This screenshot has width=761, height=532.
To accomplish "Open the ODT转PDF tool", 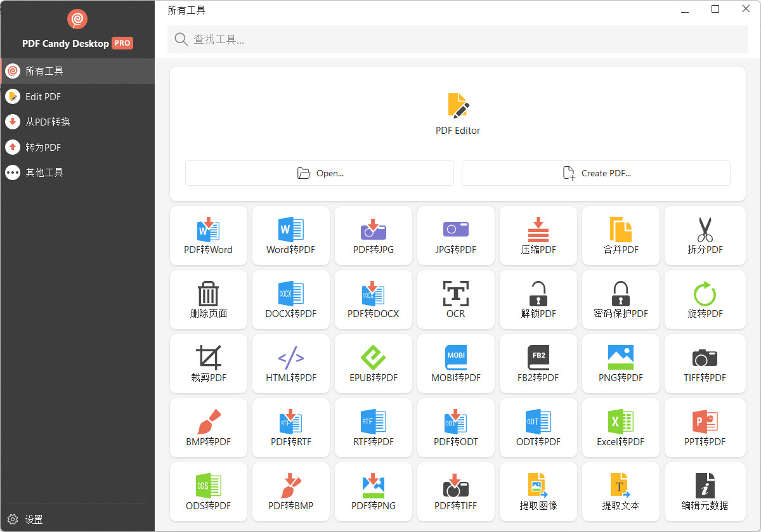I will (x=538, y=427).
